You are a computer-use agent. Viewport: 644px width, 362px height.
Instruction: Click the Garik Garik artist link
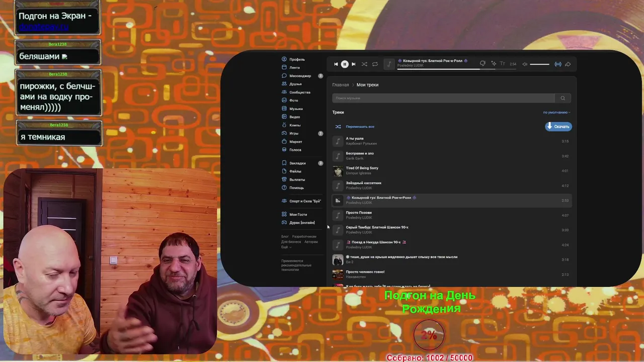point(355,158)
